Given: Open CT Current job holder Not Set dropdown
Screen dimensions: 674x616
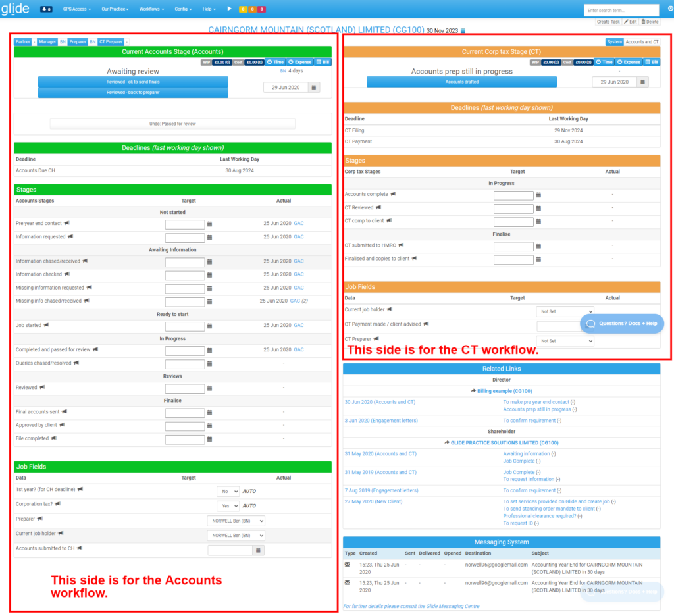Looking at the screenshot, I should 565,311.
